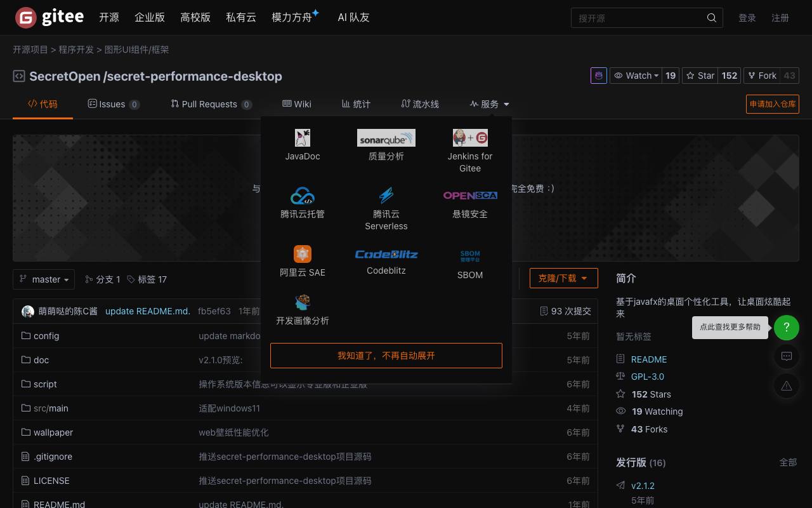Click the 模力方舟 sparkle icon

tap(315, 13)
